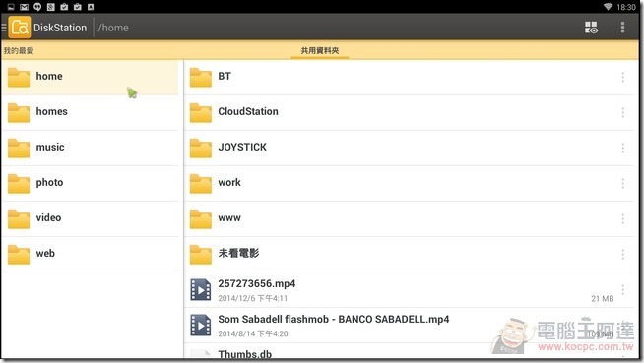The image size is (644, 363).
Task: Open the 未看電影 folder
Action: (409, 255)
